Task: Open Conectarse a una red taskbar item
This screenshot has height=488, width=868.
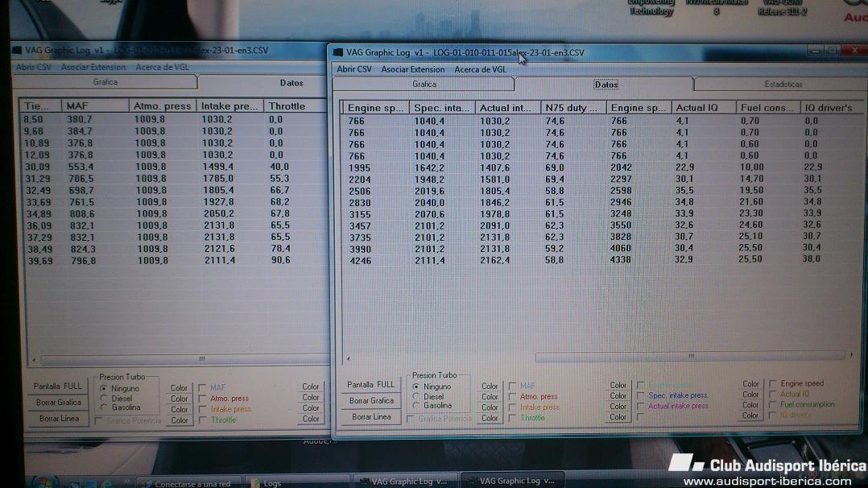Action: [188, 483]
